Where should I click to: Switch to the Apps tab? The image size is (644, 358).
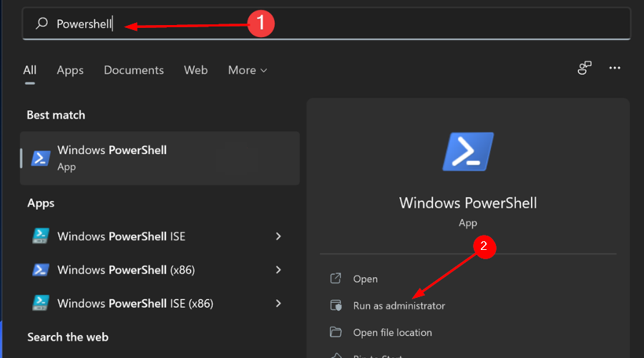(70, 70)
